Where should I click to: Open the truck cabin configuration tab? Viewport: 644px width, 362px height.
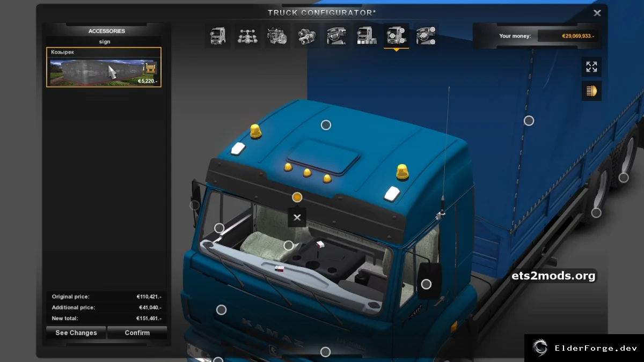point(218,36)
